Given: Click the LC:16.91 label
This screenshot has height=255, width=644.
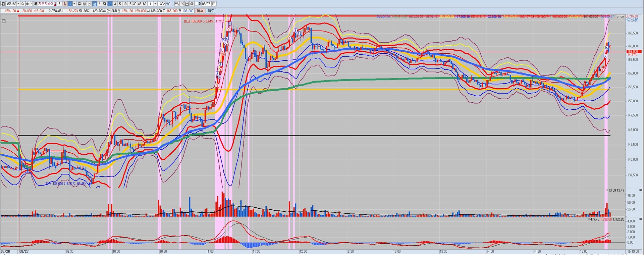Looking at the screenshot, I should coord(632,16).
